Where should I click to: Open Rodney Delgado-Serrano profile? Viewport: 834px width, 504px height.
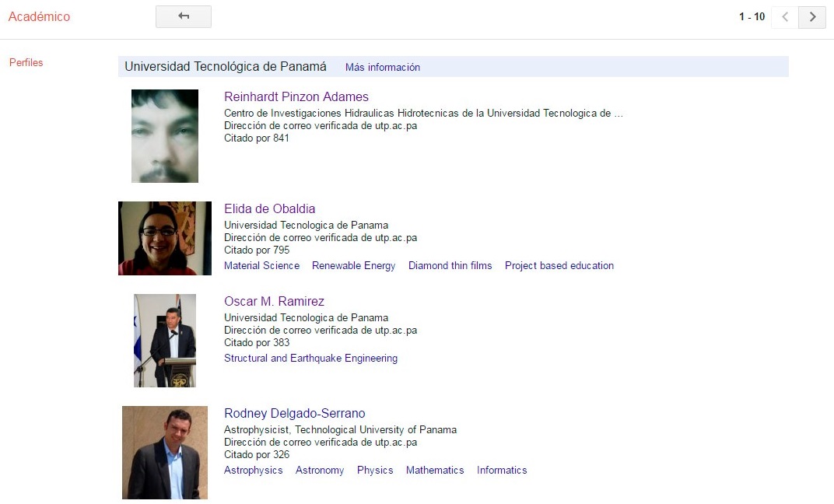coord(295,413)
